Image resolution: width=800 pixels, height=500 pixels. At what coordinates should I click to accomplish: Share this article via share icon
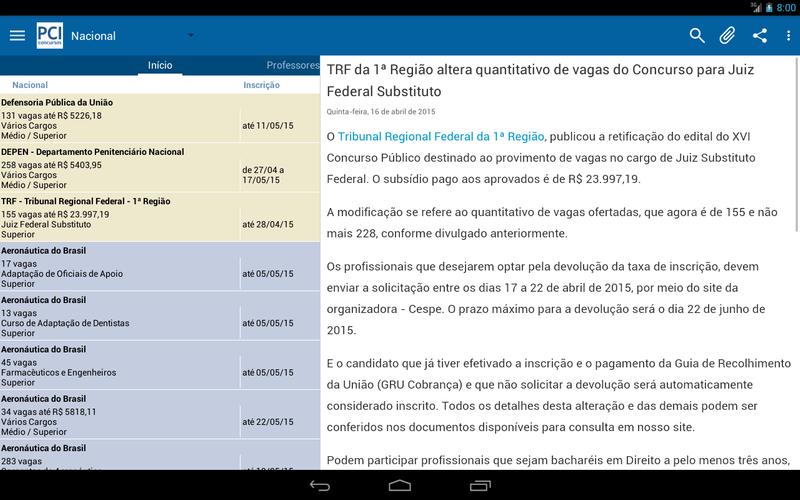click(x=759, y=36)
